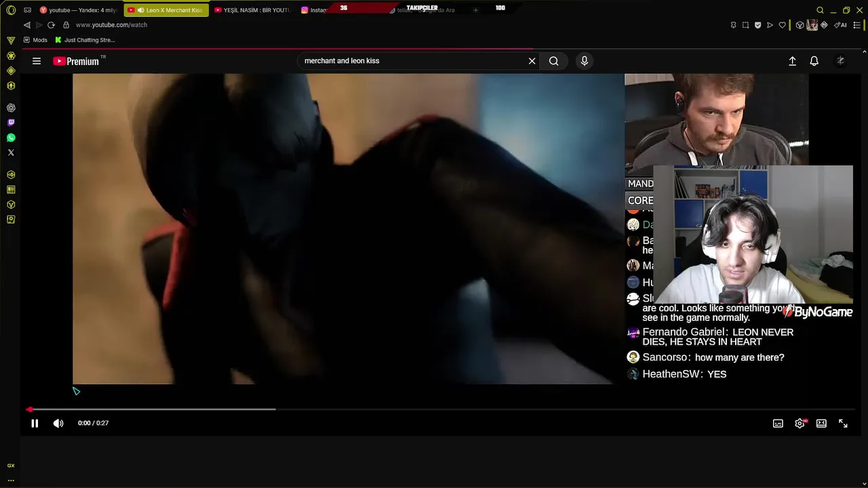Click the ByNoGame watermark logo
Screen dimensions: 868x488
point(818,312)
